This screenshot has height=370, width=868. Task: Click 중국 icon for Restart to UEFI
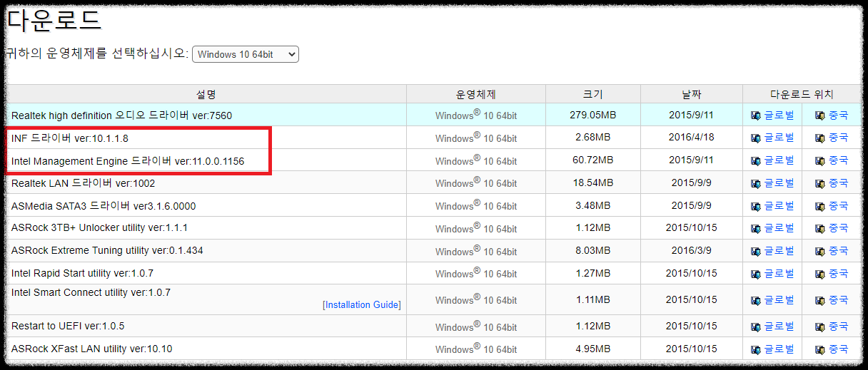click(x=820, y=327)
